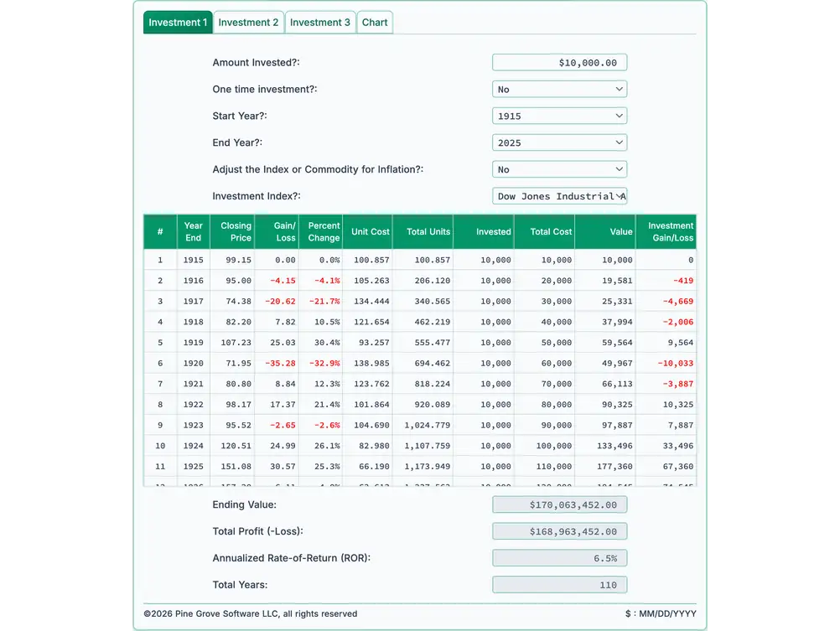Image resolution: width=840 pixels, height=631 pixels.
Task: Select the -10,033 investment loss cell
Action: tap(666, 363)
